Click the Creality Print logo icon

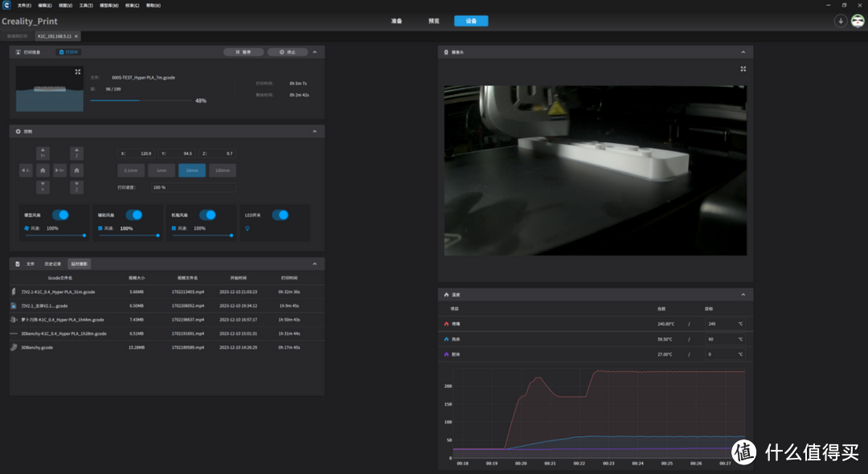click(x=6, y=5)
